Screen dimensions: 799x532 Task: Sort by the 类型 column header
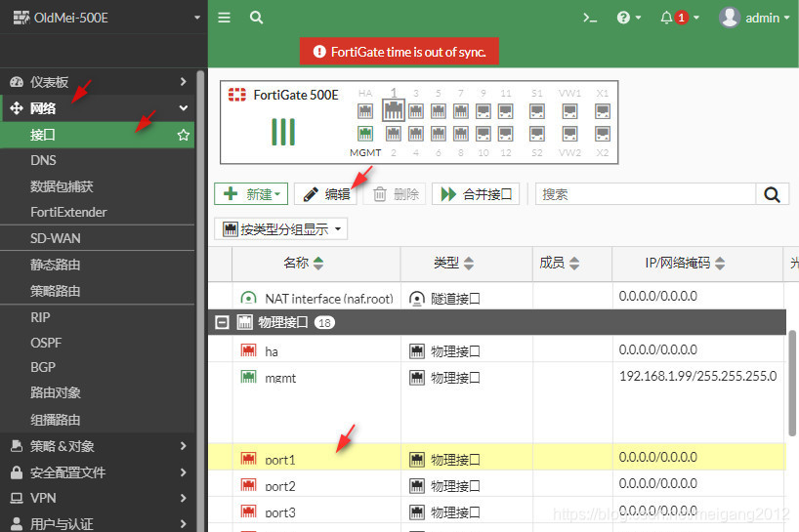[x=467, y=264]
